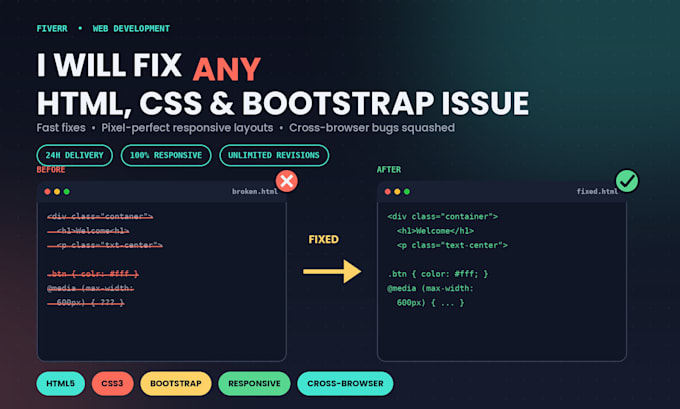Screen dimensions: 680x409
Task: Click the fixed 'text-center' paragraph line
Action: pos(452,245)
